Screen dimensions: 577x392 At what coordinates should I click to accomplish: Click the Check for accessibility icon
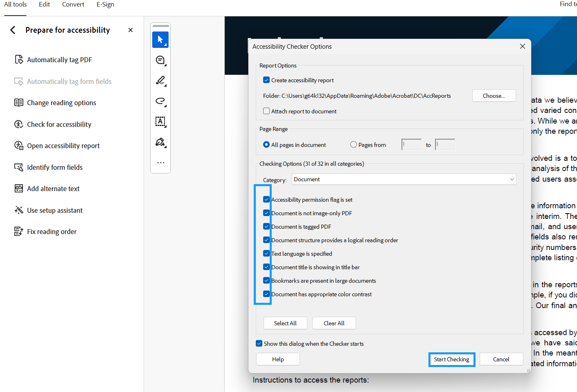(19, 124)
